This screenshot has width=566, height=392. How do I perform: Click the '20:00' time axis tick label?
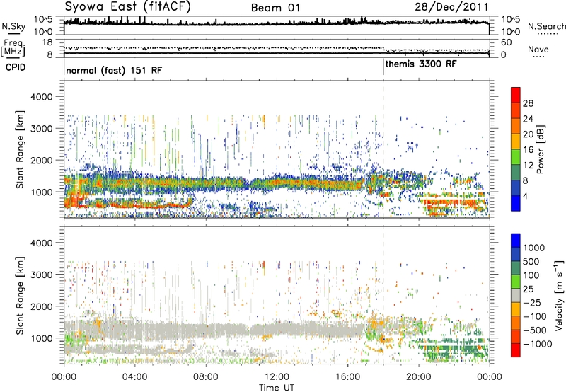click(x=418, y=377)
